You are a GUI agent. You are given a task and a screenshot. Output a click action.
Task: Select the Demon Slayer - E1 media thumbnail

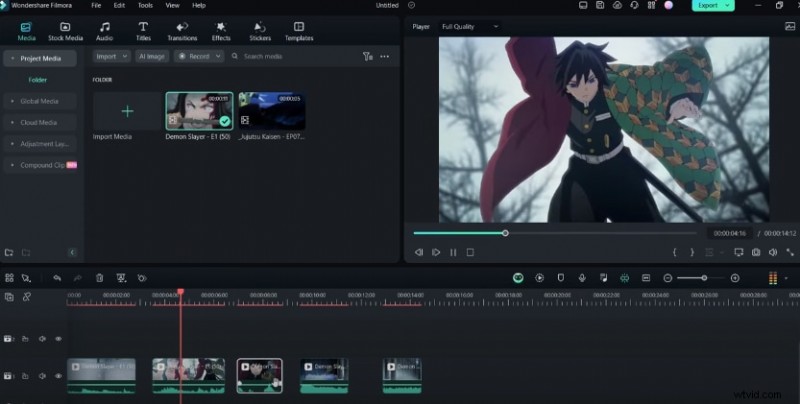pyautogui.click(x=199, y=111)
